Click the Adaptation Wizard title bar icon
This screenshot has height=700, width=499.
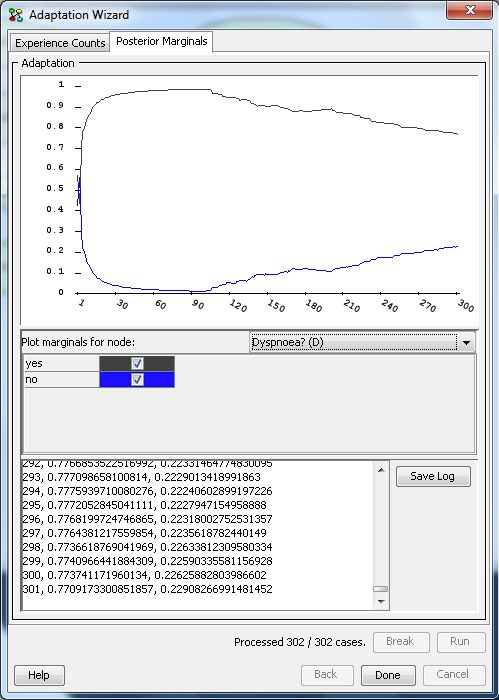click(x=16, y=15)
